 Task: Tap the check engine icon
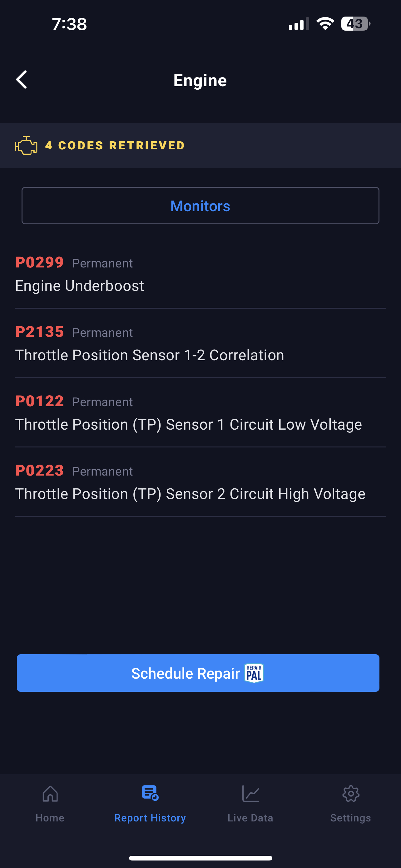coord(26,146)
